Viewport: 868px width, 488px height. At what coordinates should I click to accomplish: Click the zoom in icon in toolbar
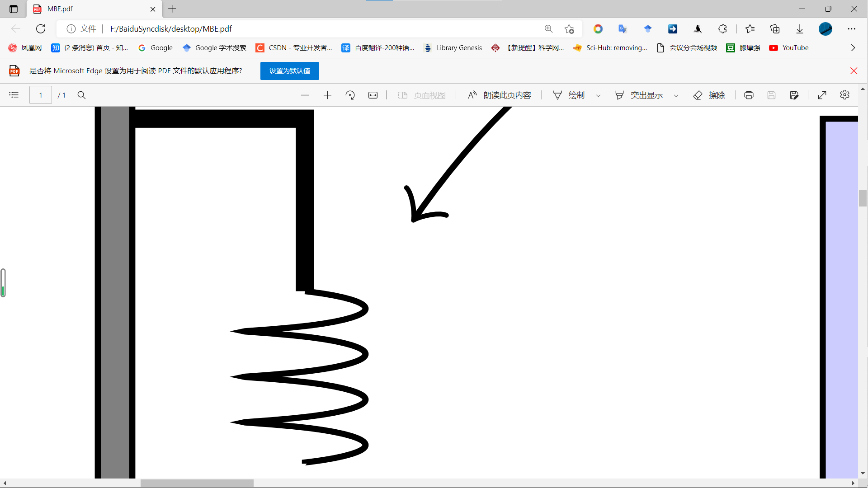click(327, 95)
